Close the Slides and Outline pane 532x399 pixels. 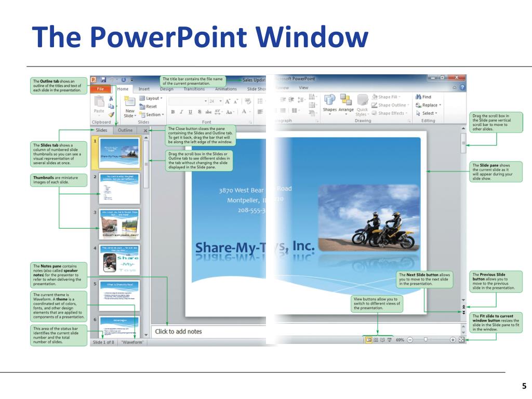pos(145,130)
